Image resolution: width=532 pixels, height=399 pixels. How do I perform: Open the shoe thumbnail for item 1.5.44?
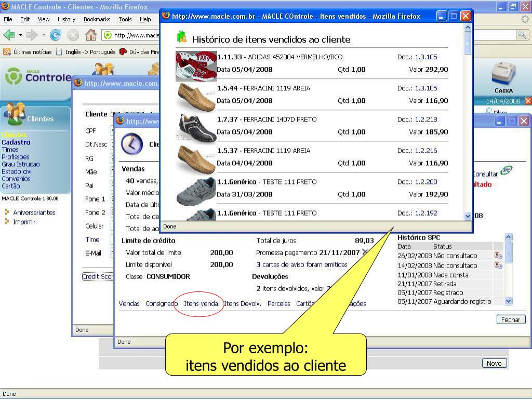pyautogui.click(x=196, y=97)
